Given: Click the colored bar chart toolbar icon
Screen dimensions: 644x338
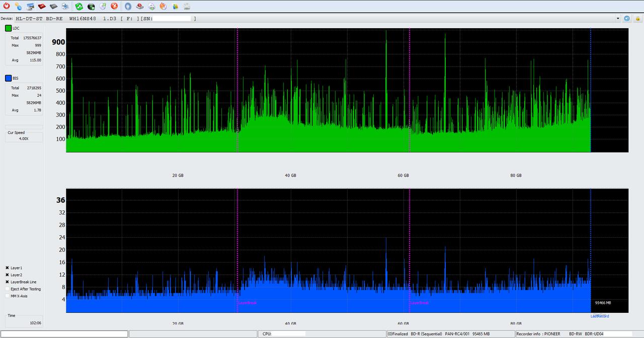Looking at the screenshot, I should click(x=175, y=6).
